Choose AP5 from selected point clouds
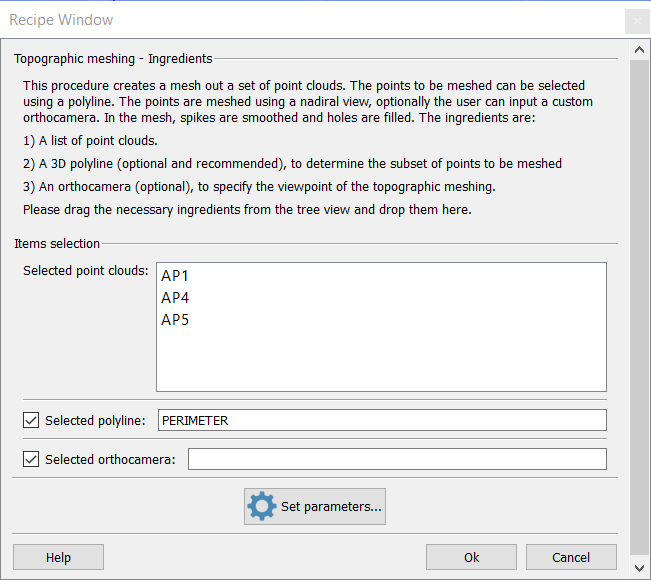The width and height of the screenshot is (651, 580). point(175,320)
